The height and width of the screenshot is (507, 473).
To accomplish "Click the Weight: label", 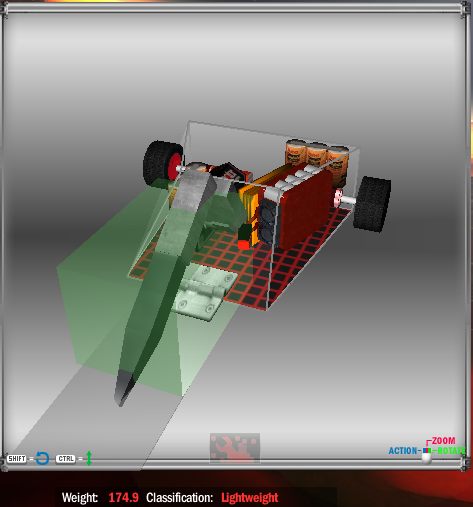I will (x=80, y=498).
